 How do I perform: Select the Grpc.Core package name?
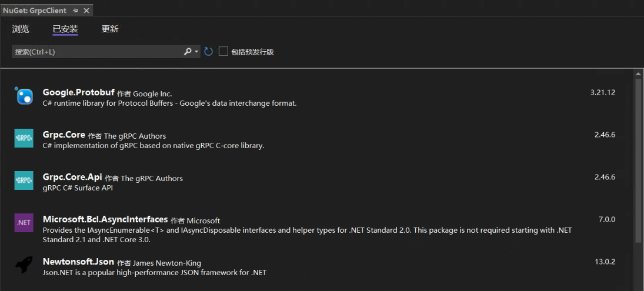coord(64,135)
